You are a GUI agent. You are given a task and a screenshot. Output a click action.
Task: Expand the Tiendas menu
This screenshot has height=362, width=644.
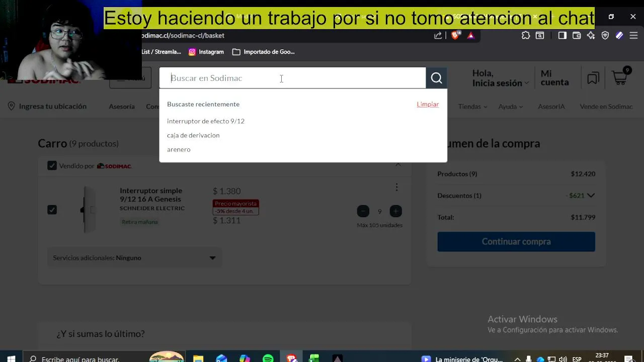tap(473, 107)
